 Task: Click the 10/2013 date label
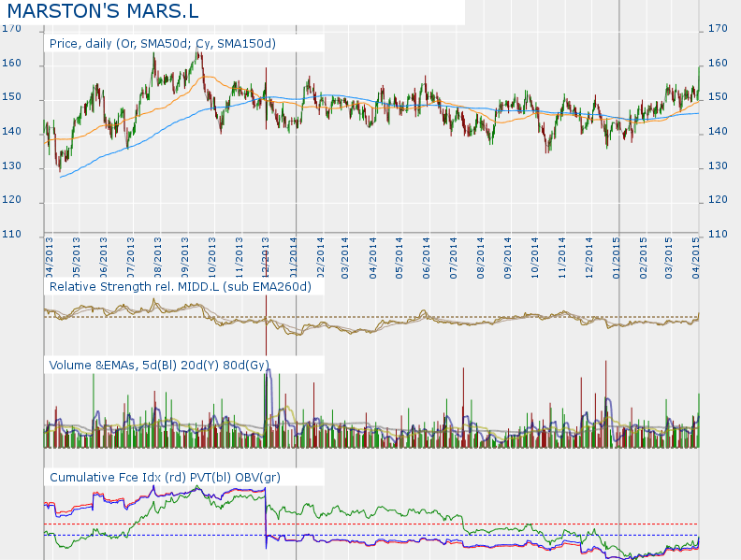[x=211, y=258]
